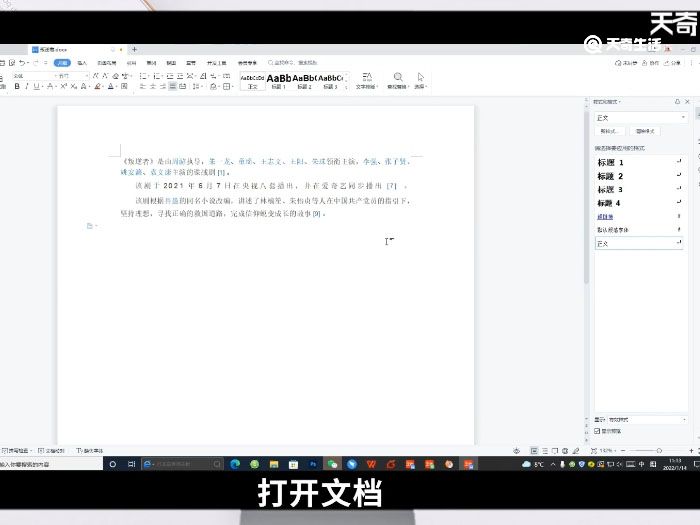
Task: Toggle italic formatting in ribbon
Action: (27, 86)
